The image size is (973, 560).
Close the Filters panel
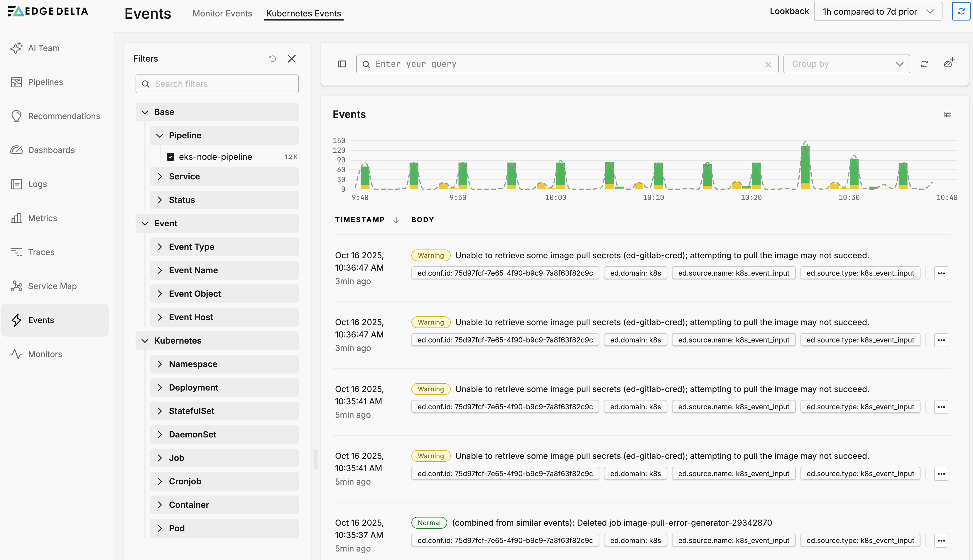[x=292, y=58]
